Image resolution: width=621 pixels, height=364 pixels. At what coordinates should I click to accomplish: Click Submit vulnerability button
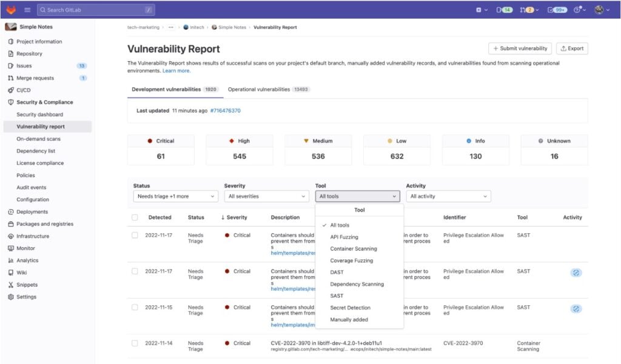point(520,48)
